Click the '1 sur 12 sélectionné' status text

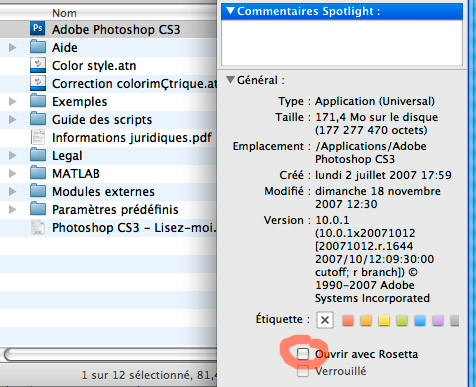136,375
